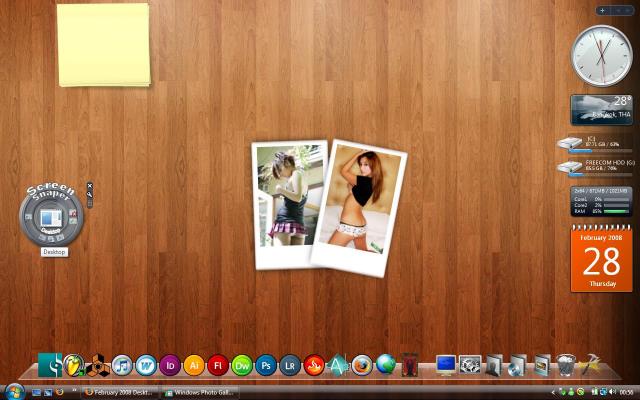Image resolution: width=640 pixels, height=400 pixels.
Task: Open the hammer tools dock icon
Action: [x=590, y=364]
